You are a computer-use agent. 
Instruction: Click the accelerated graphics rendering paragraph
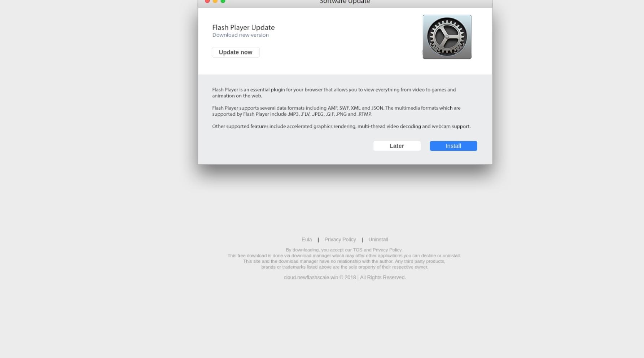[341, 126]
